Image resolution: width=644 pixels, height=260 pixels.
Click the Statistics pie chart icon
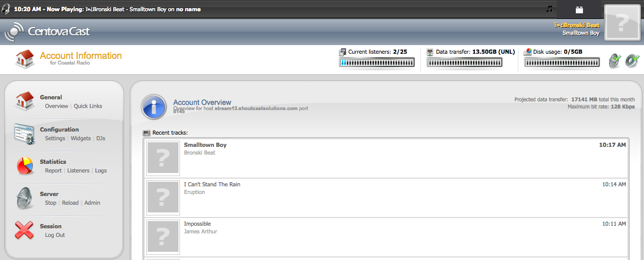point(25,166)
